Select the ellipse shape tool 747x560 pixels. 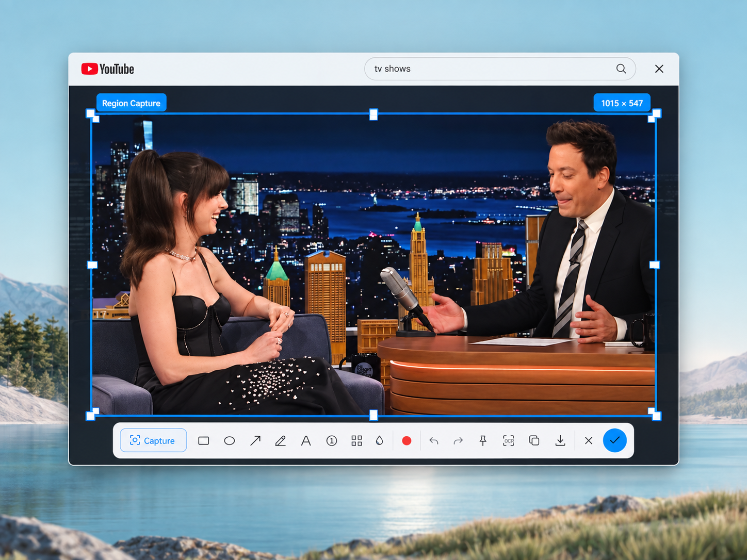click(x=230, y=441)
